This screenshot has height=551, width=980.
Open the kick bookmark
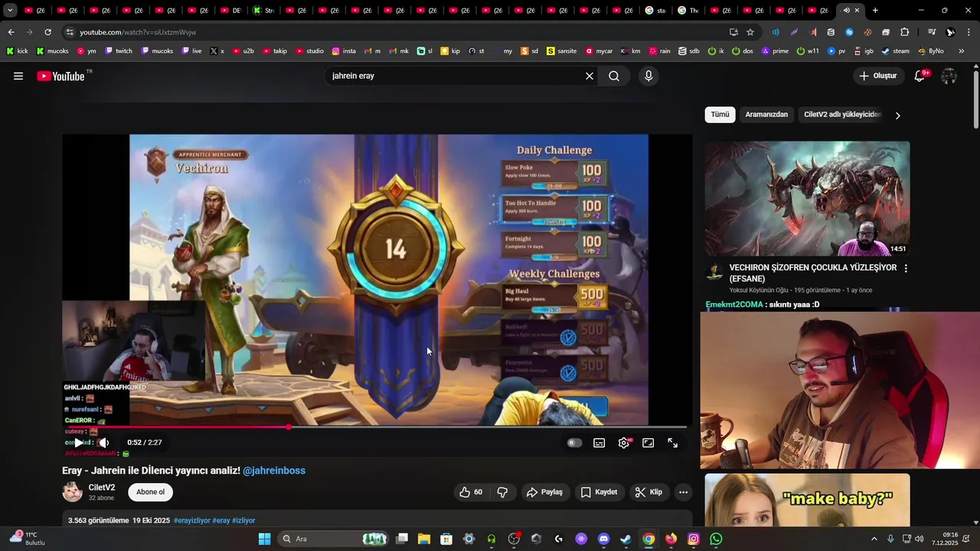17,51
